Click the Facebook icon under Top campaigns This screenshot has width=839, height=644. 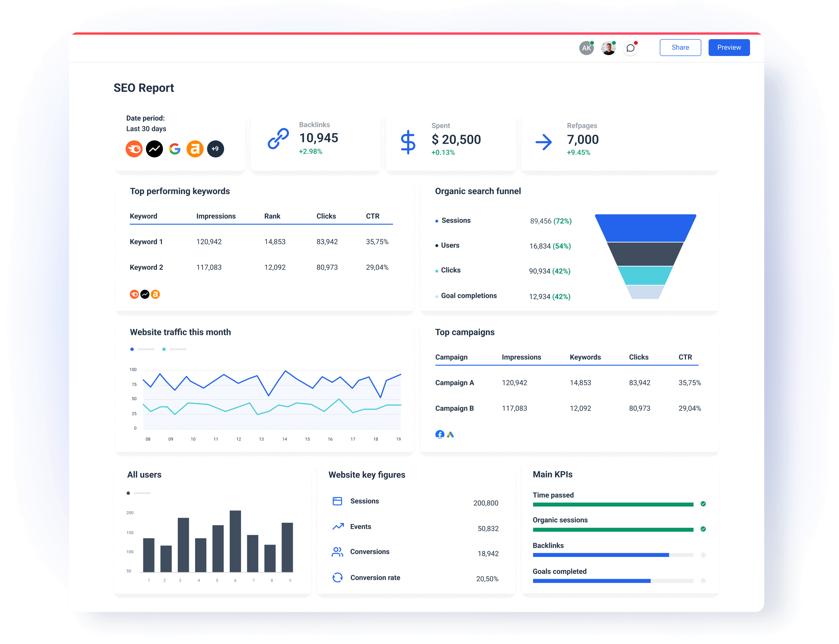(x=440, y=434)
